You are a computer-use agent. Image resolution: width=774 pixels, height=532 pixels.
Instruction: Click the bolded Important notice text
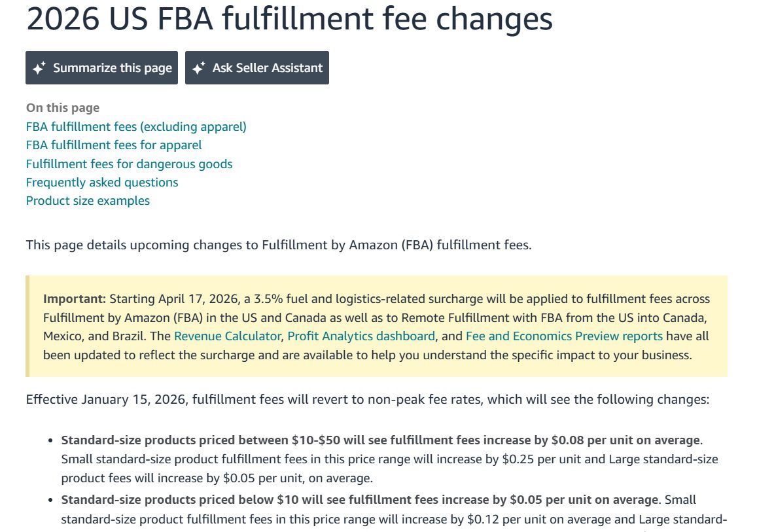click(67, 298)
